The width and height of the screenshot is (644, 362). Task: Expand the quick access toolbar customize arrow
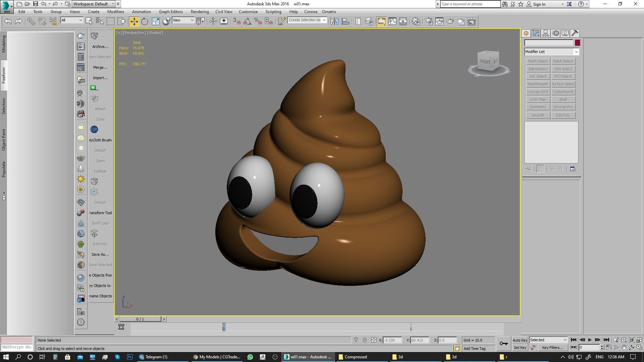click(118, 4)
